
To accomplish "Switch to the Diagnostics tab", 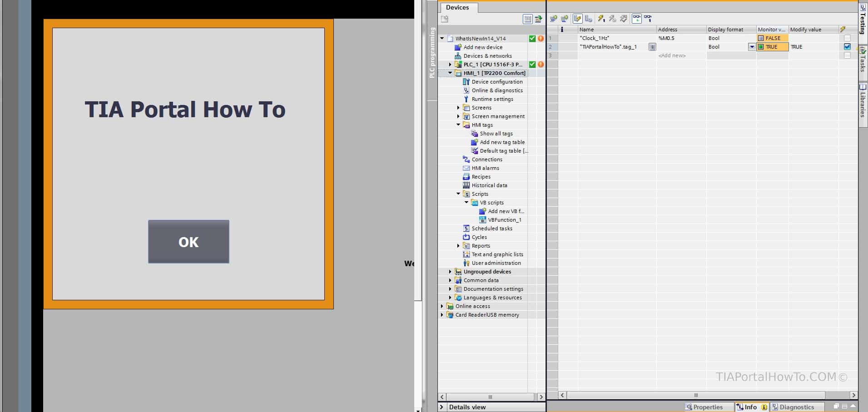I will [x=797, y=407].
